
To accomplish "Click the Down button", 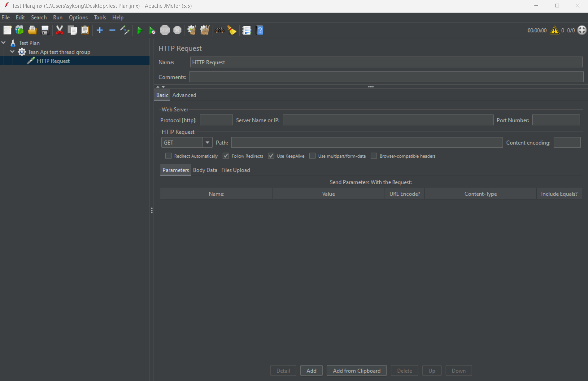I will tap(459, 370).
